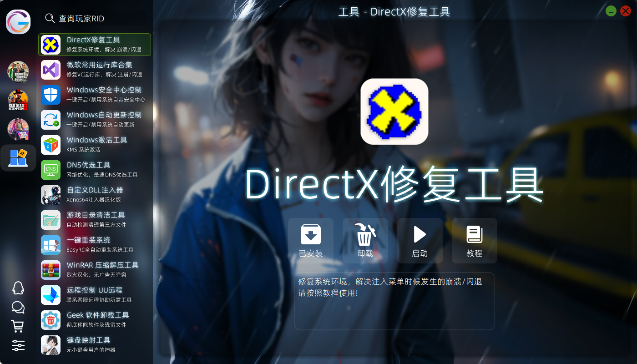The image size is (637, 364).
Task: Choose the DNS优选工具 list item
Action: (x=95, y=170)
